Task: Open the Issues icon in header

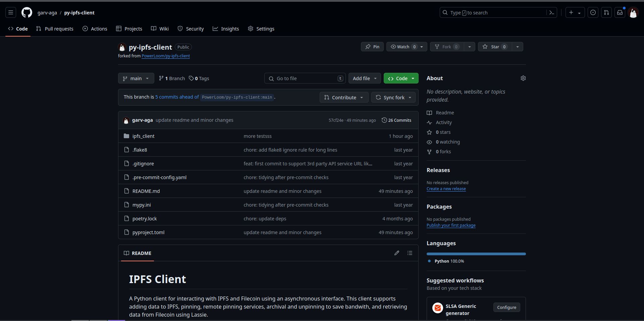Action: tap(593, 13)
